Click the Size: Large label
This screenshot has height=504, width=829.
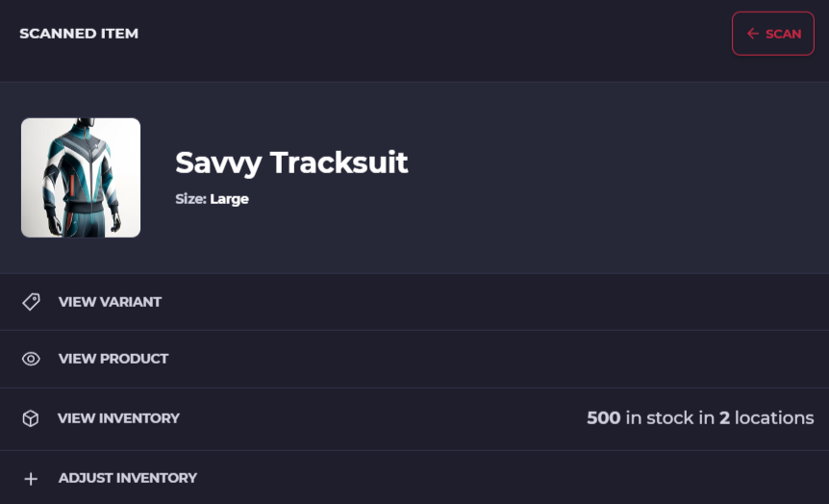(212, 199)
